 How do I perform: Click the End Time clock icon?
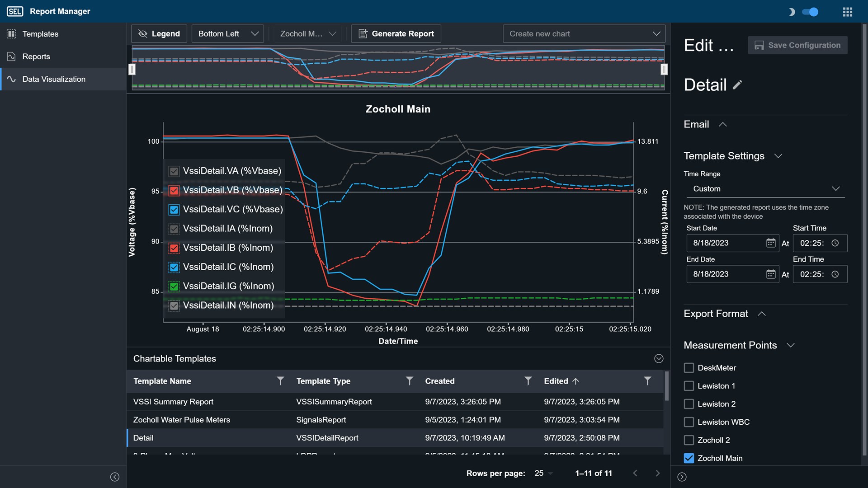pyautogui.click(x=835, y=274)
